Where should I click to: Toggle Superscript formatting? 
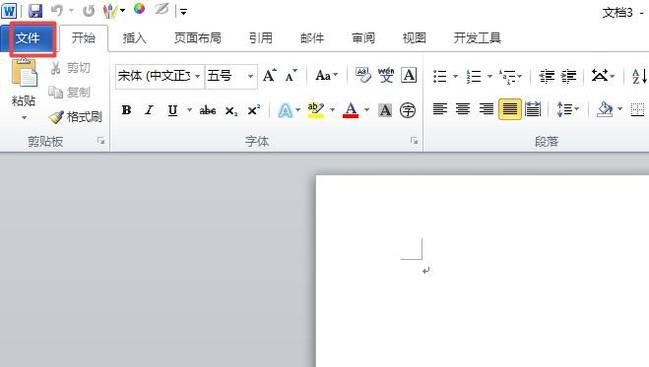(x=254, y=110)
